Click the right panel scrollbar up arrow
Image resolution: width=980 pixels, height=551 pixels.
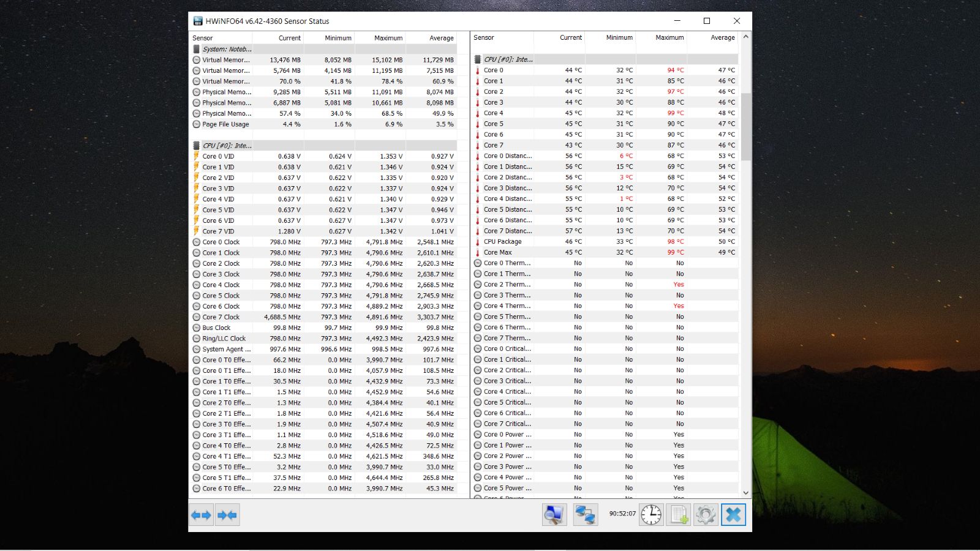pos(745,37)
